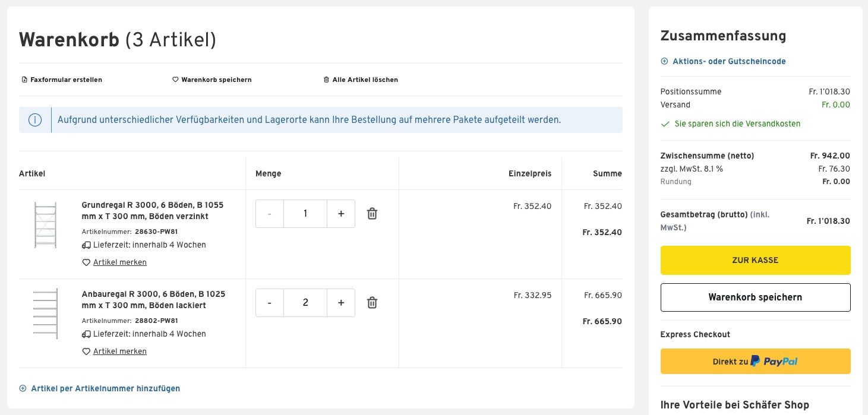Click the unit price Fr. 332.95

[x=532, y=296]
